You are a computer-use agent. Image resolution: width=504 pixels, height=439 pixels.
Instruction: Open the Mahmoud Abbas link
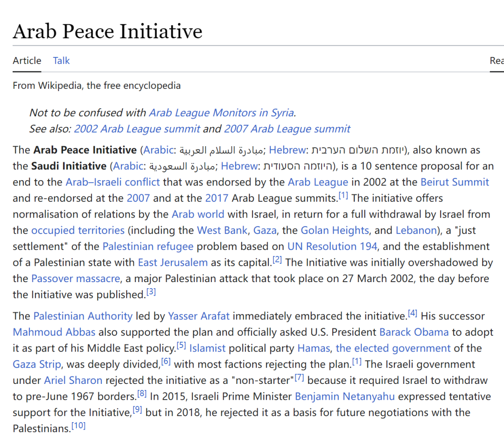(54, 332)
